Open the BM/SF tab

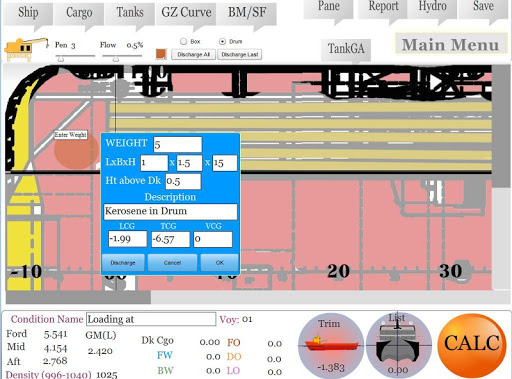pos(247,13)
